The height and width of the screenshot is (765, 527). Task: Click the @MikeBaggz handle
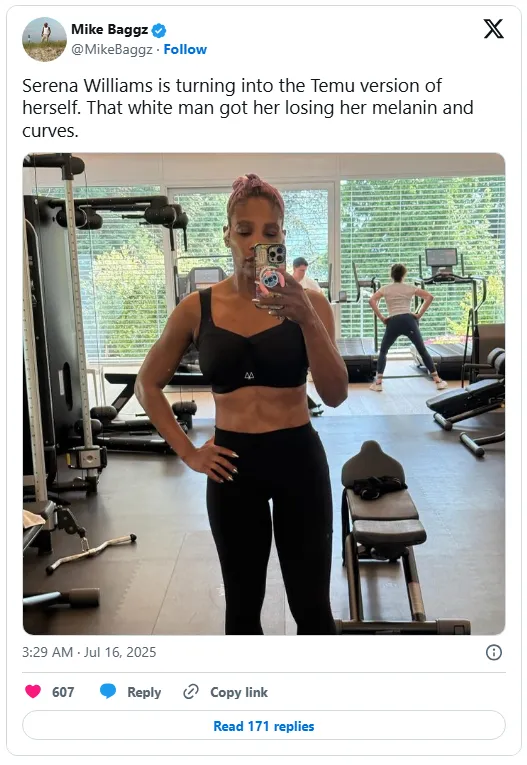point(112,49)
